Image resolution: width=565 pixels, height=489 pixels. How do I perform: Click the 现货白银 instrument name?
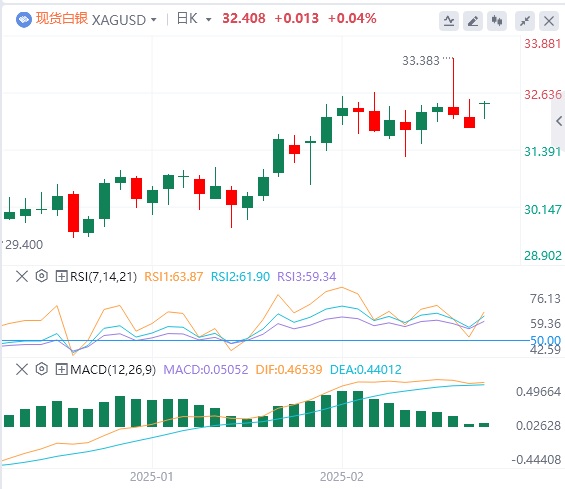[x=62, y=18]
